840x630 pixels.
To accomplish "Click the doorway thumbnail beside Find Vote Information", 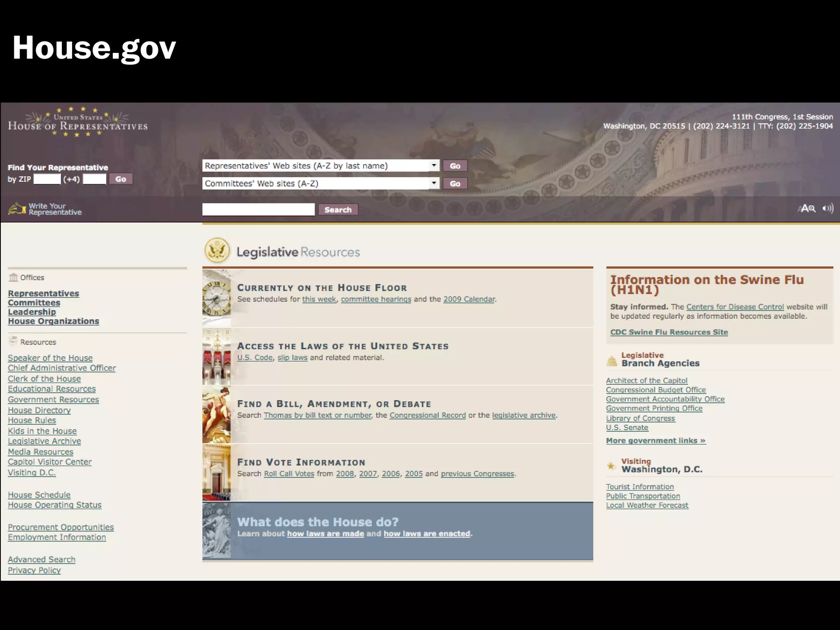I will coord(217,472).
